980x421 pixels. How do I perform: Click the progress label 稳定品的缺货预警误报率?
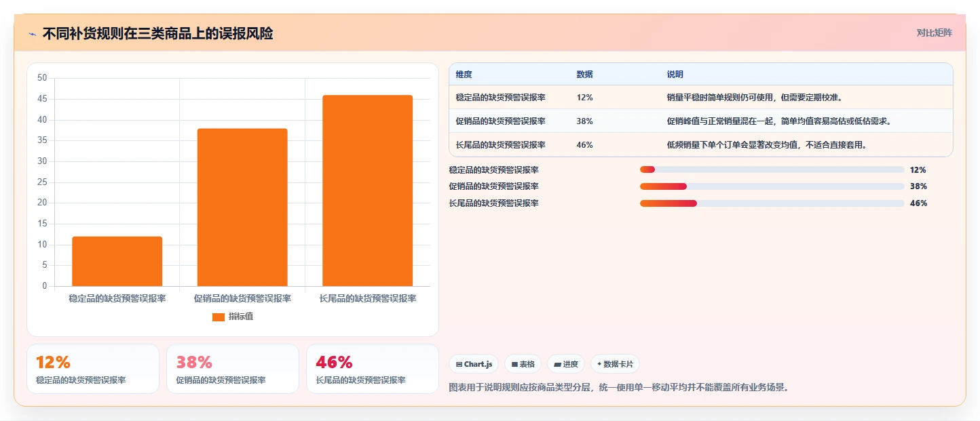494,170
